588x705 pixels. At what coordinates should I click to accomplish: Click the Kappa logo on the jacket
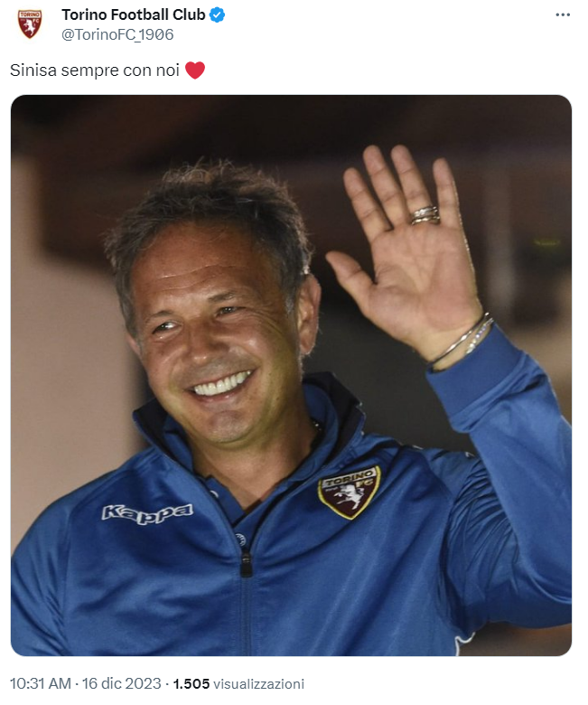[x=147, y=513]
